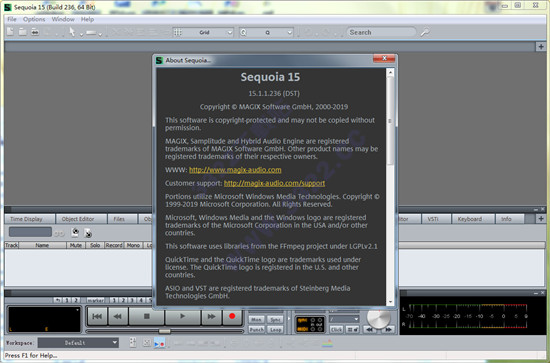Toggle the Sync button in the transport

pos(275,319)
